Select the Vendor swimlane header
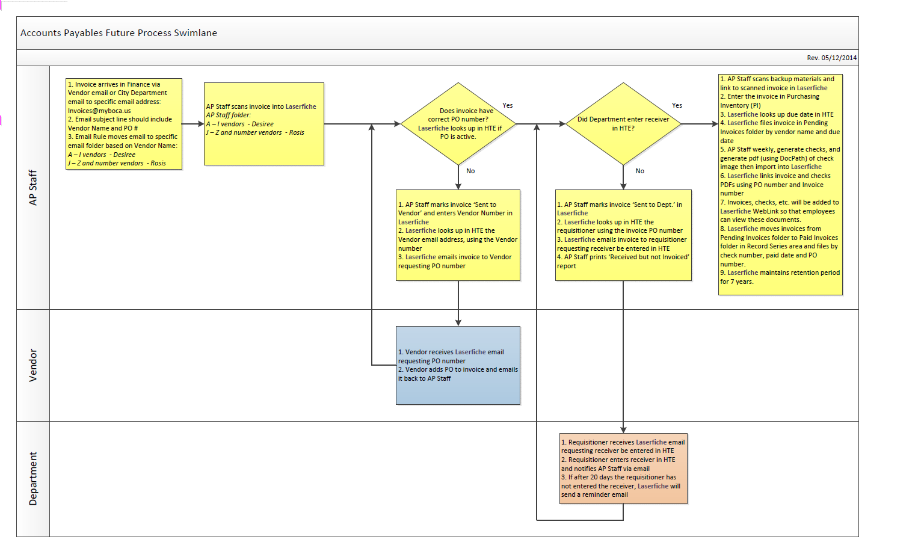Viewport: 924px width, 560px height. tap(33, 365)
